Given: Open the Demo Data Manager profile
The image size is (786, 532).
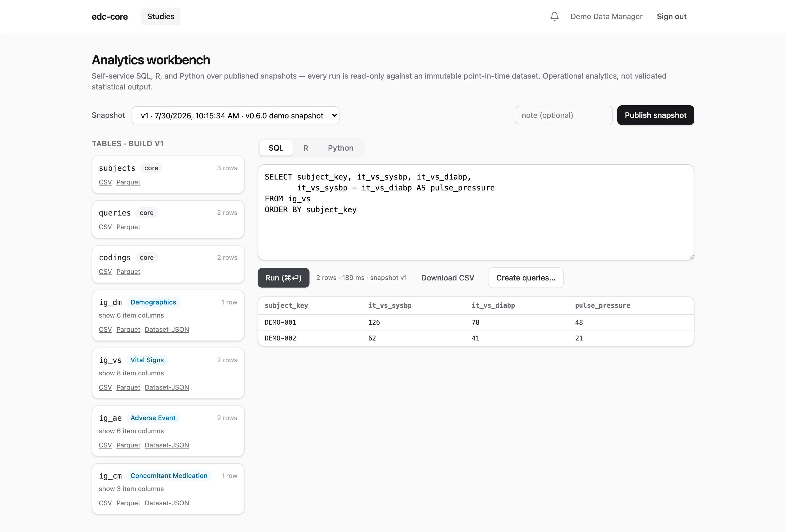Looking at the screenshot, I should coord(606,16).
